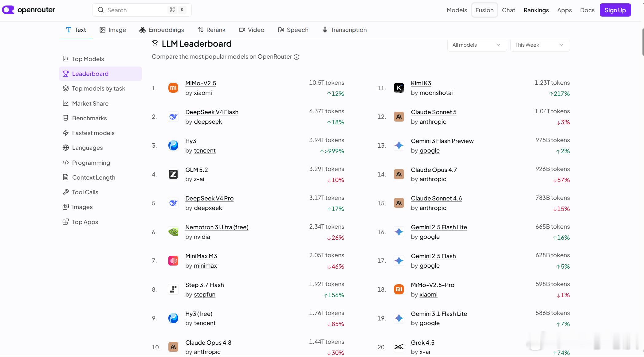644x357 pixels.
Task: Click the DeepSeek icon for DeepSeek V4 Pro
Action: click(x=173, y=203)
